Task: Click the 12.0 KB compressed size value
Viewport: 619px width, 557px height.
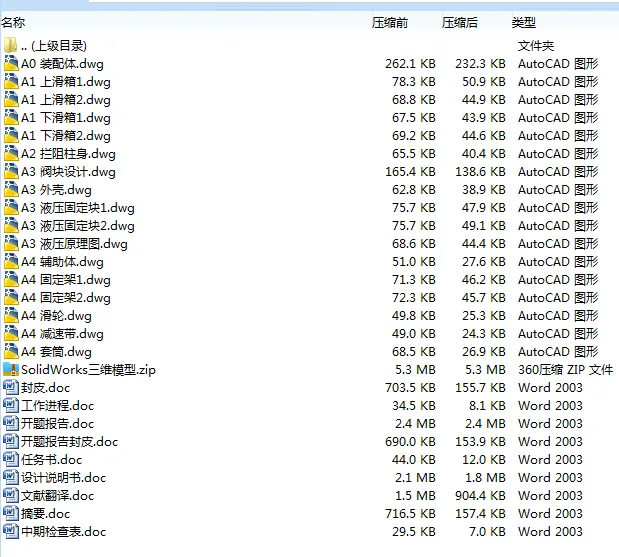Action: pos(484,459)
